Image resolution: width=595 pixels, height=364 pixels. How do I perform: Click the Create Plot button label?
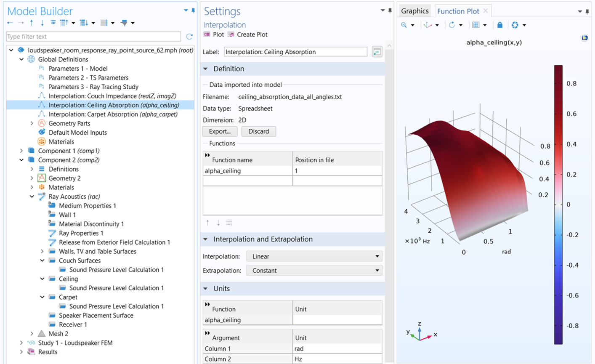point(252,35)
